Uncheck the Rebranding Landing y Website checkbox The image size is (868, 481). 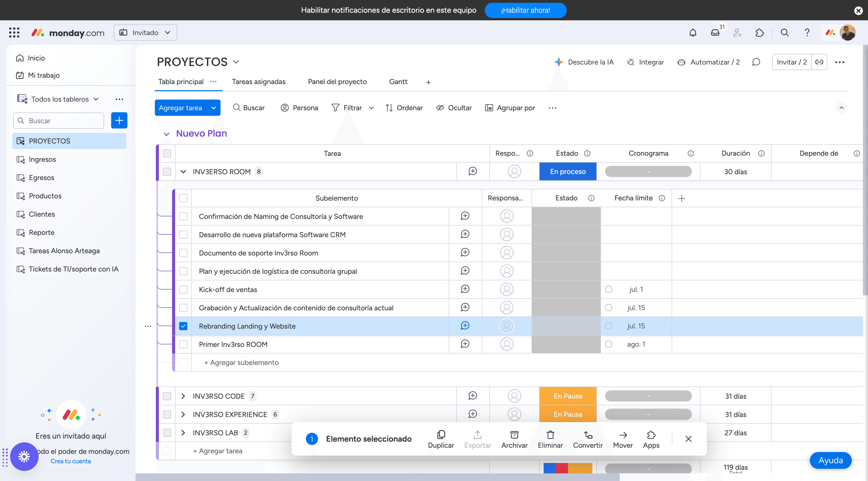183,326
